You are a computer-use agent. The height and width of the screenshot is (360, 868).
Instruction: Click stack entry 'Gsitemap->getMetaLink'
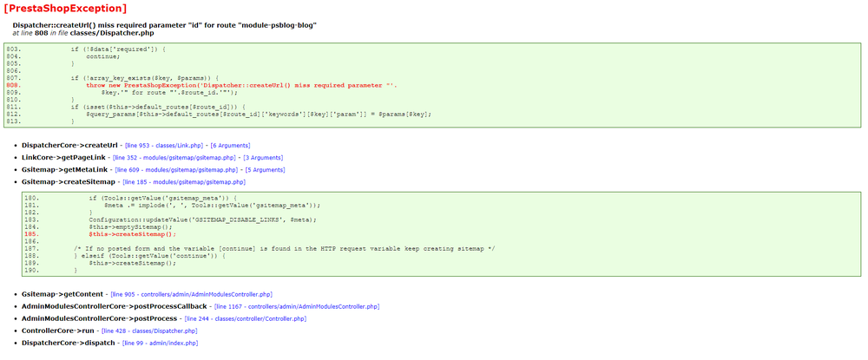tap(65, 170)
